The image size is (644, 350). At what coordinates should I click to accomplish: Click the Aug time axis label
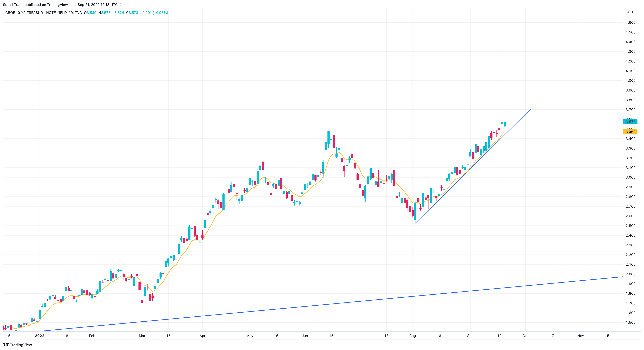(x=413, y=336)
